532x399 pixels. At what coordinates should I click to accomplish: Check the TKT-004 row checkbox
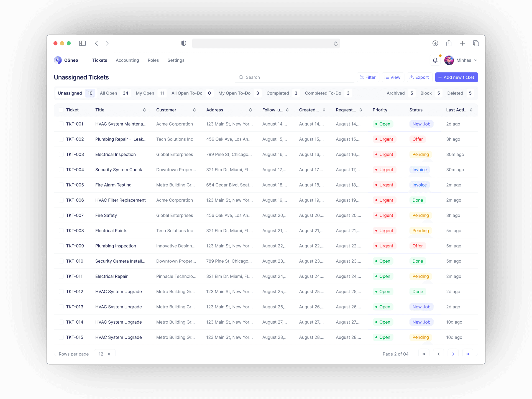tap(61, 170)
